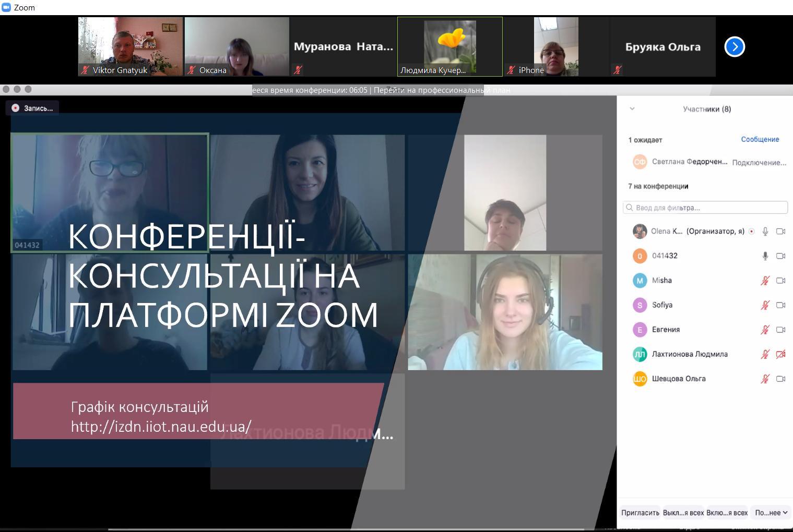The image size is (793, 532).
Task: Select Viktor Gnatyuk's video thumbnail
Action: tap(131, 46)
